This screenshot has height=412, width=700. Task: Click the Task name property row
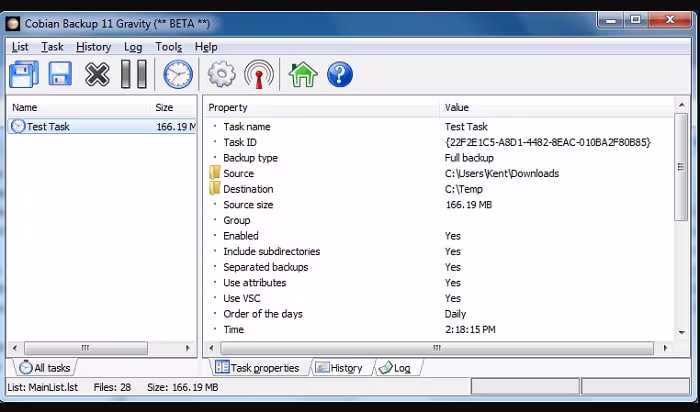[439, 126]
